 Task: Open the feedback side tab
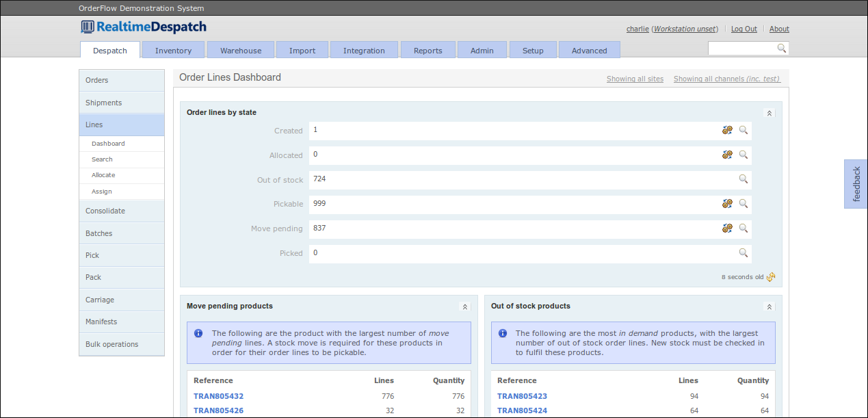[856, 184]
